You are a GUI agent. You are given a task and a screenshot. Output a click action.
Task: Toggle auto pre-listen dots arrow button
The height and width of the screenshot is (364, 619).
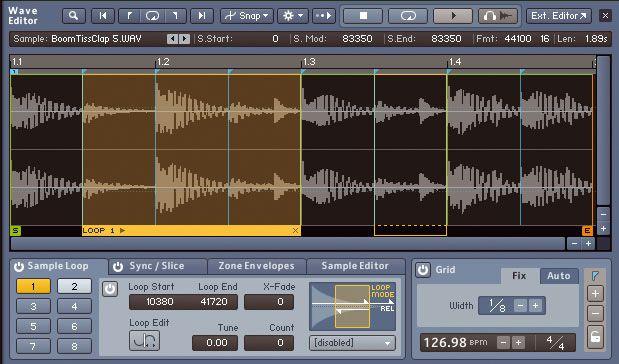pyautogui.click(x=324, y=16)
